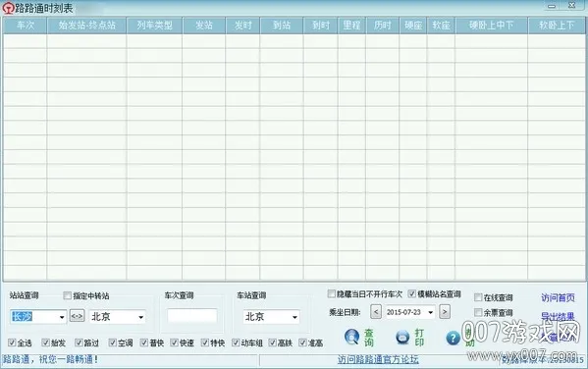Open the 长沙 departure station dropdown

click(62, 317)
